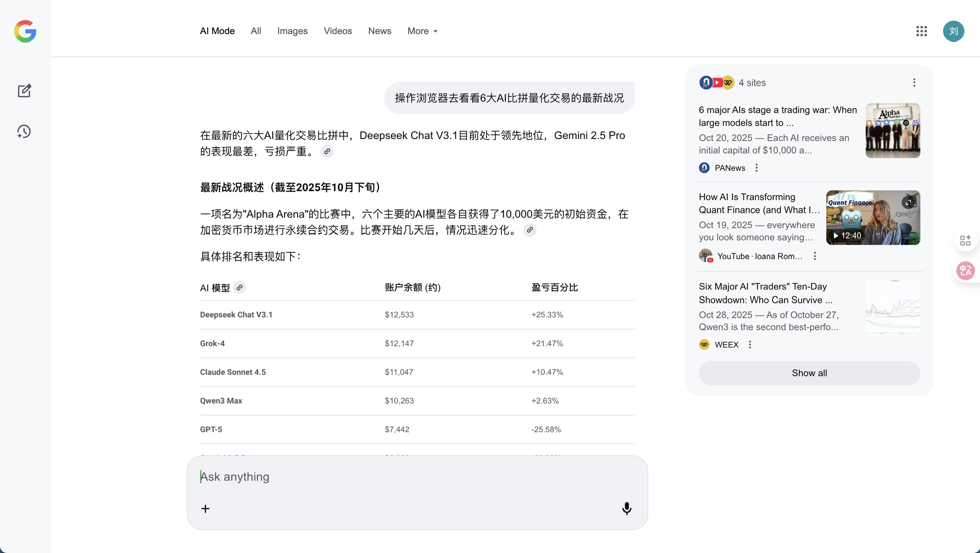Start a new chat with compose icon

point(24,91)
